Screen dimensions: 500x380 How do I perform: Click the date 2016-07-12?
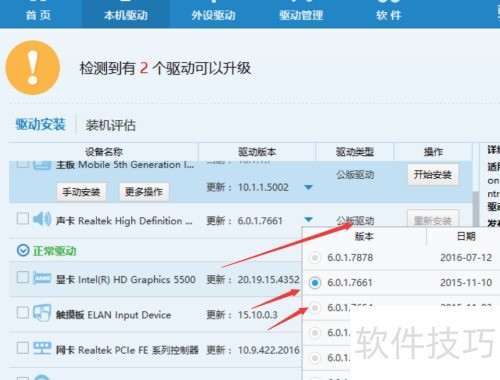click(466, 258)
